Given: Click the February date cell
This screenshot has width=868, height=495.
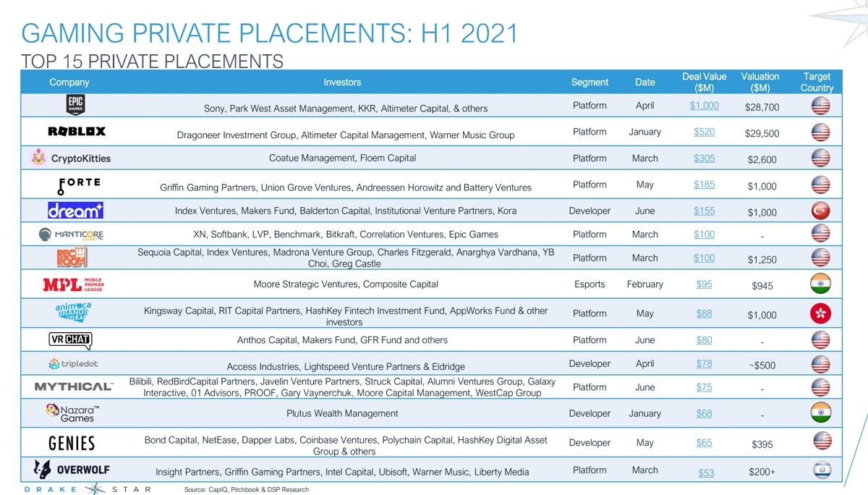Looking at the screenshot, I should pos(645,284).
